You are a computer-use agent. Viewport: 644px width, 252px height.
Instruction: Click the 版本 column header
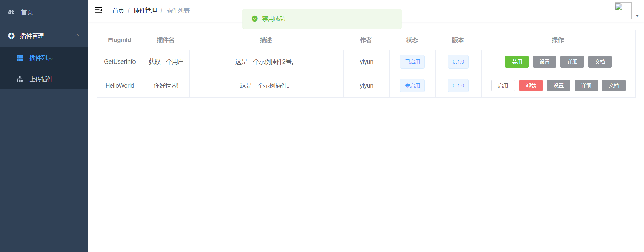coord(458,40)
